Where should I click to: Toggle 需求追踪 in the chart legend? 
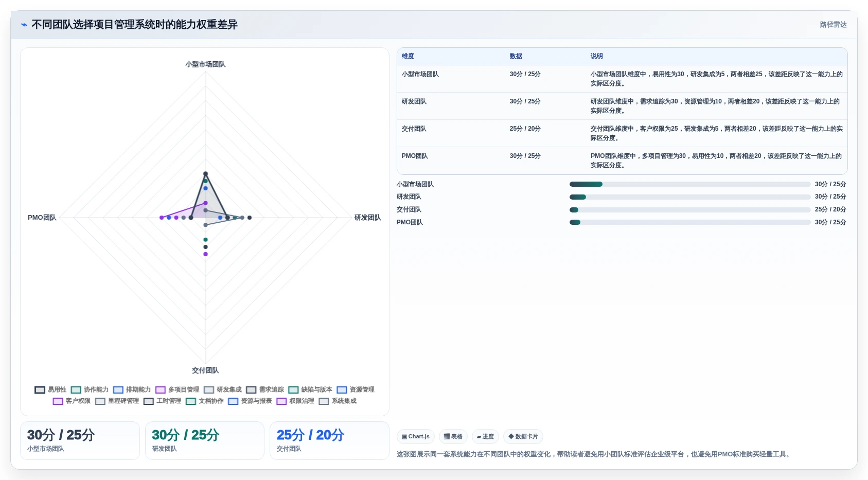[x=264, y=389]
